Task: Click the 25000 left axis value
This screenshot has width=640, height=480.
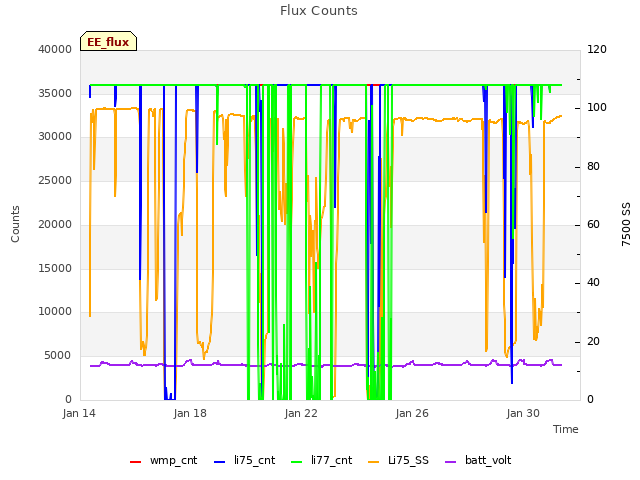Action: pos(55,180)
